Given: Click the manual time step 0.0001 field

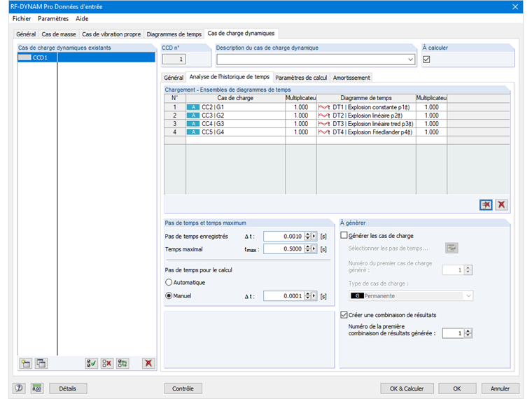Looking at the screenshot, I should coord(283,296).
